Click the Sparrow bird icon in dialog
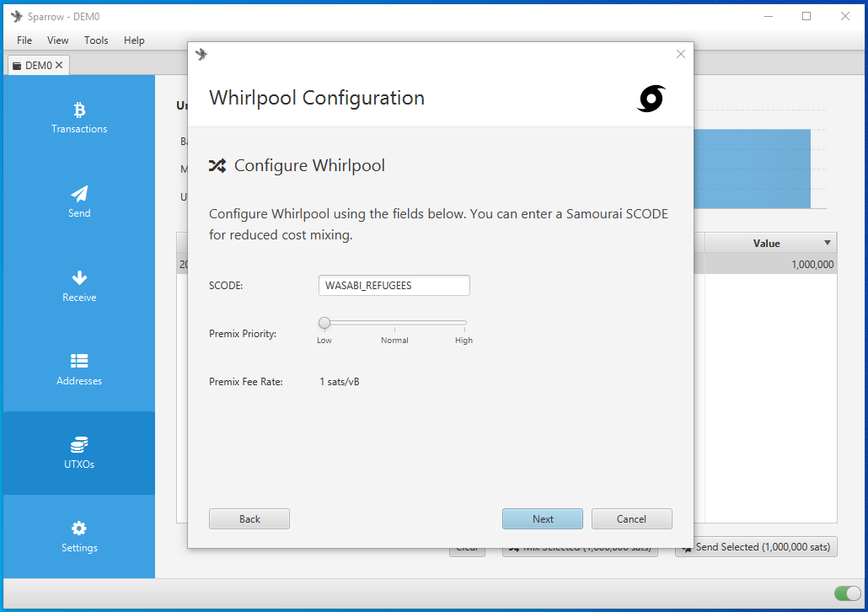This screenshot has height=612, width=868. tap(201, 54)
